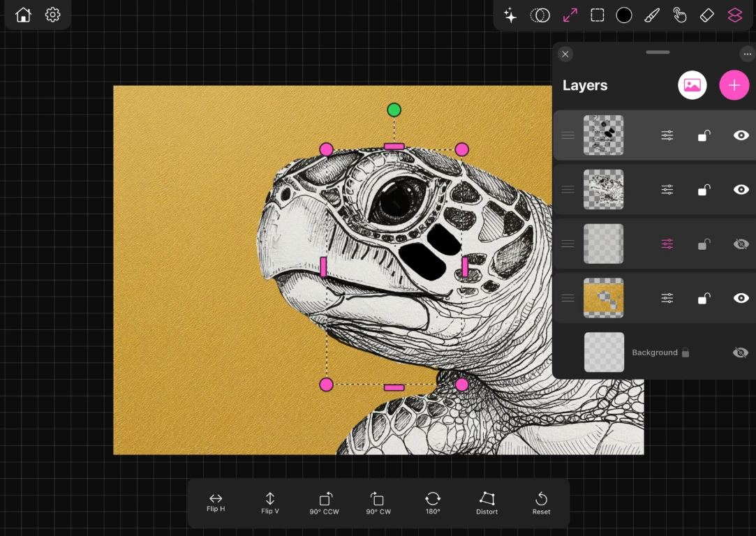Open the settings gear
The width and height of the screenshot is (756, 536).
[52, 15]
